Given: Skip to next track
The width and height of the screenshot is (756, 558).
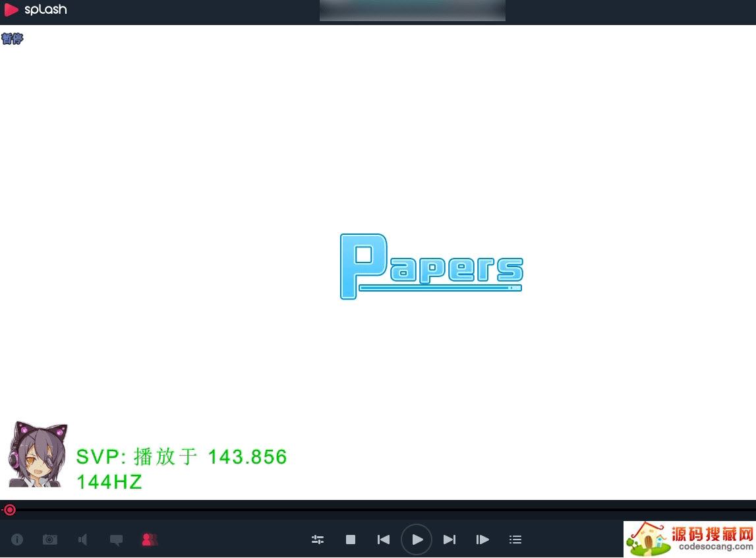Looking at the screenshot, I should [450, 539].
